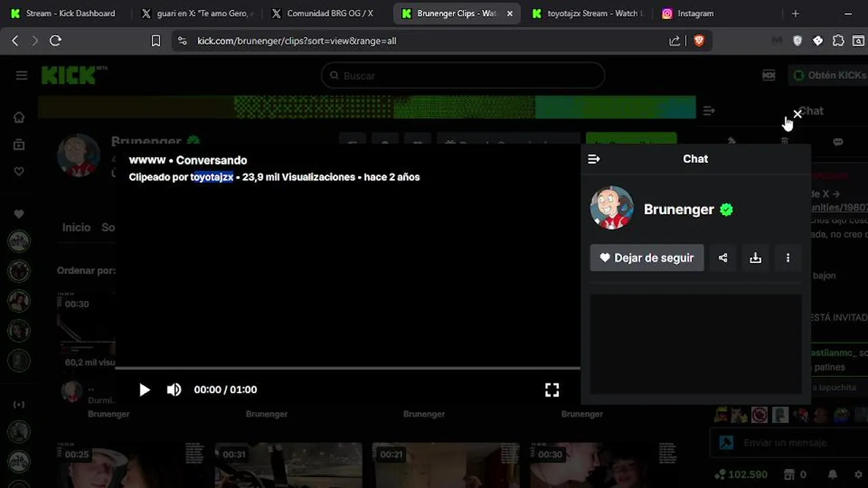Open the KICK icon next to Obtén KICKs
This screenshot has height=488, width=868.
coord(769,75)
